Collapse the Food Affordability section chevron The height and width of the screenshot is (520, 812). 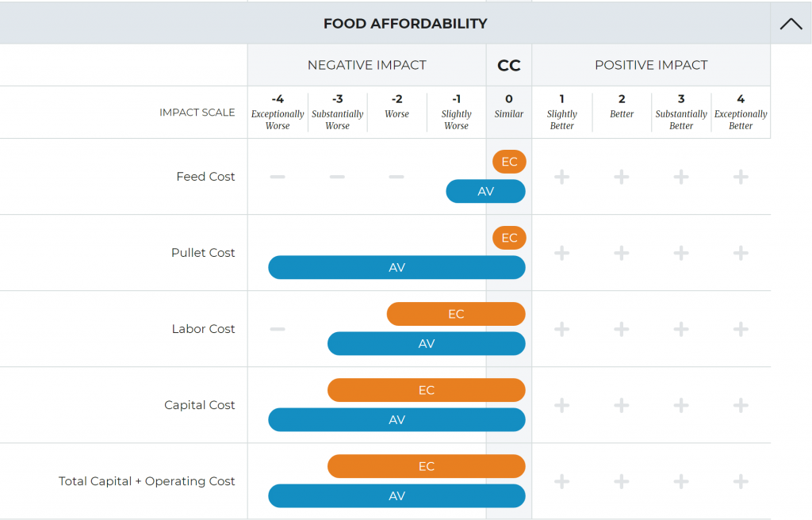(x=791, y=24)
